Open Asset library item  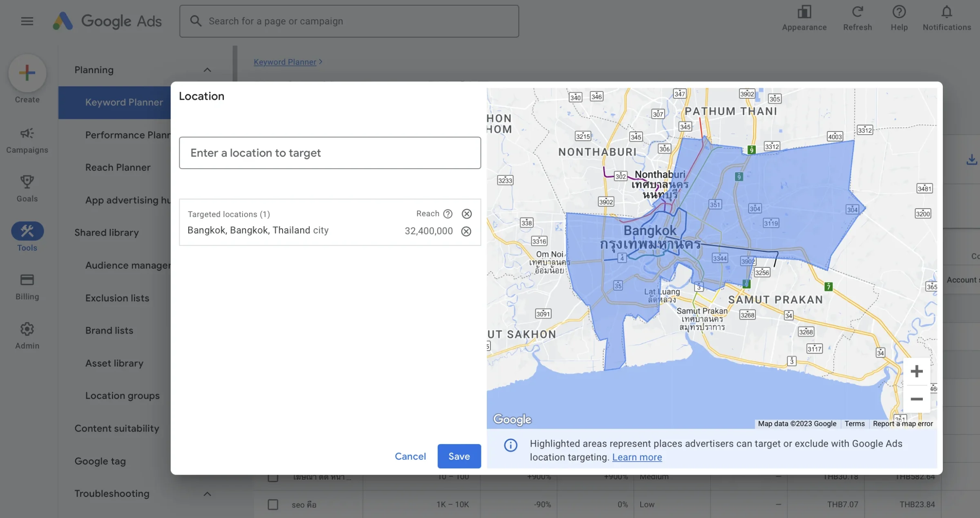(x=114, y=363)
